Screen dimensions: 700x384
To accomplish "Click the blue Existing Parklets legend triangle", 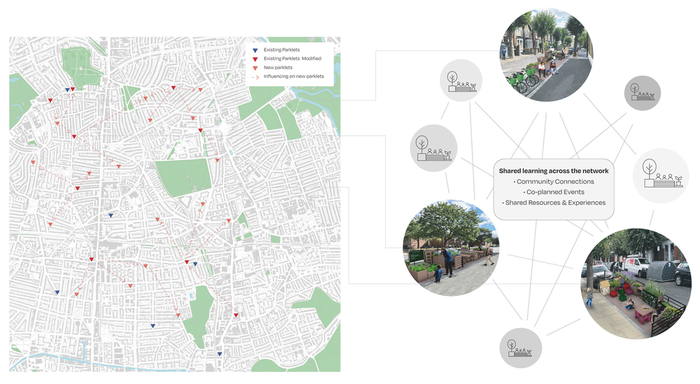I will 255,50.
